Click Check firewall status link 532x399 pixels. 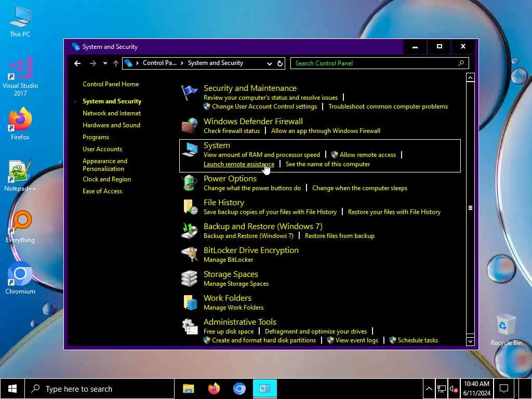click(x=232, y=131)
